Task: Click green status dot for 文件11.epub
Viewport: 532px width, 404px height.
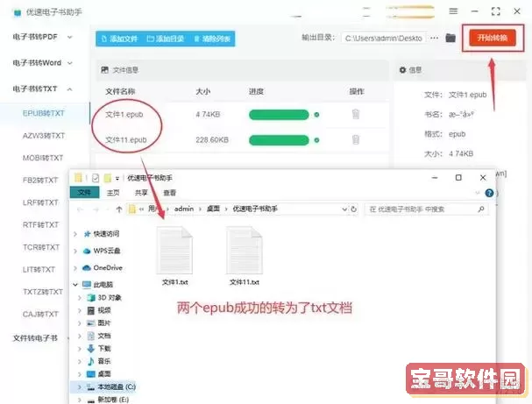Action: [x=316, y=139]
